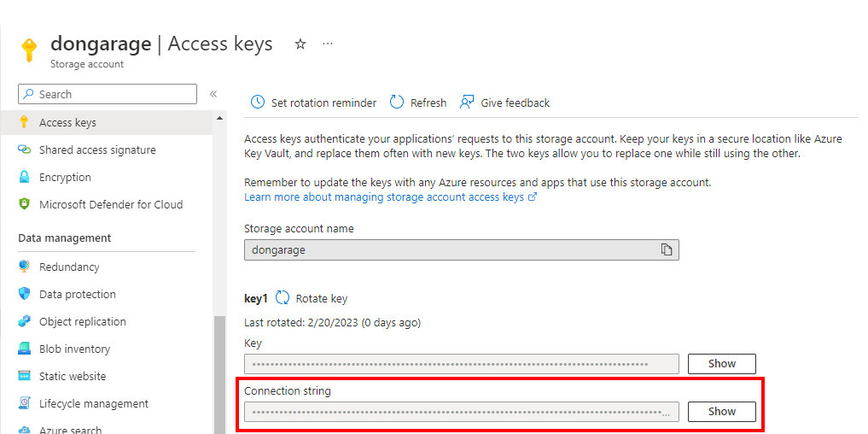This screenshot has width=868, height=434.
Task: Open Data protection
Action: pos(78,295)
